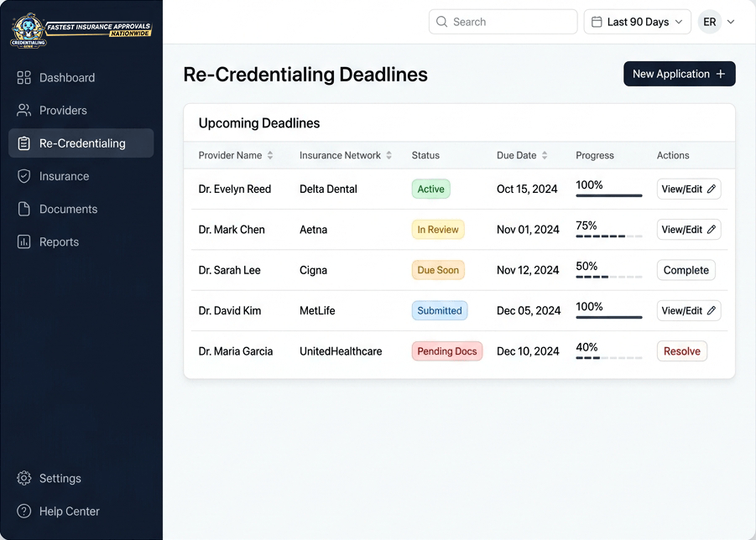The image size is (756, 540).
Task: Click the plus icon on New Application
Action: point(720,74)
